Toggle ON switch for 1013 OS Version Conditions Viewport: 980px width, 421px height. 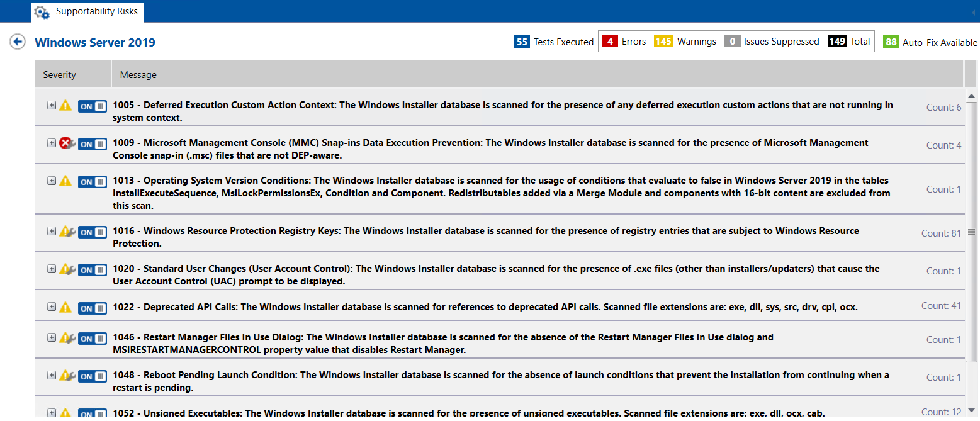(93, 182)
